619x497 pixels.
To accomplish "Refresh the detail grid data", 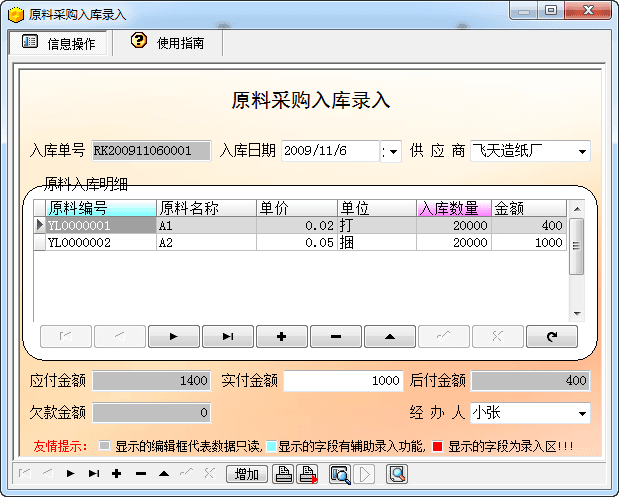I will point(552,337).
